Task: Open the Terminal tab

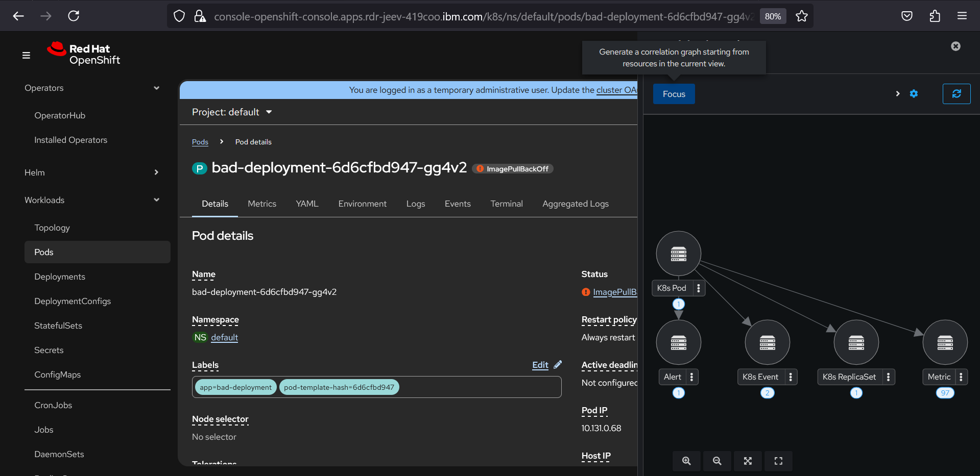Action: tap(507, 204)
